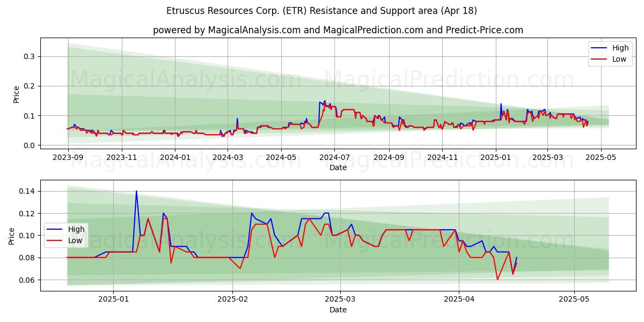Viewport: 644px width, 322px height.
Task: Click the 'Price' axis label of the bottom chart
Action: pos(12,236)
